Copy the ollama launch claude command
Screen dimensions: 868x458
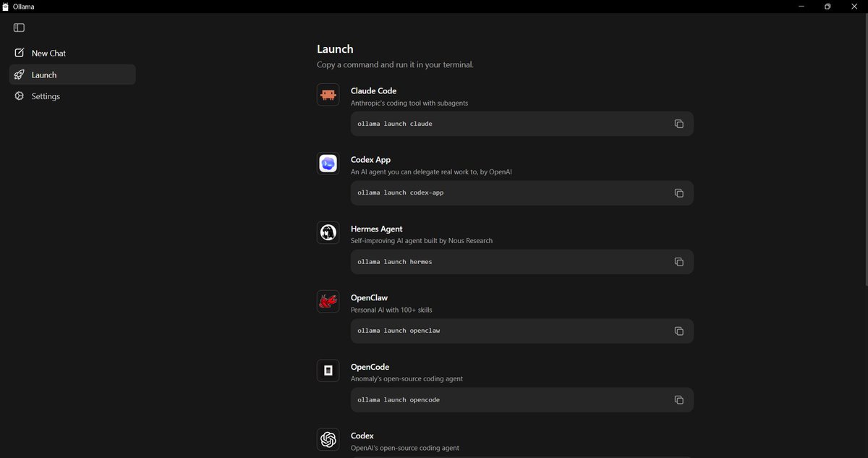(678, 124)
